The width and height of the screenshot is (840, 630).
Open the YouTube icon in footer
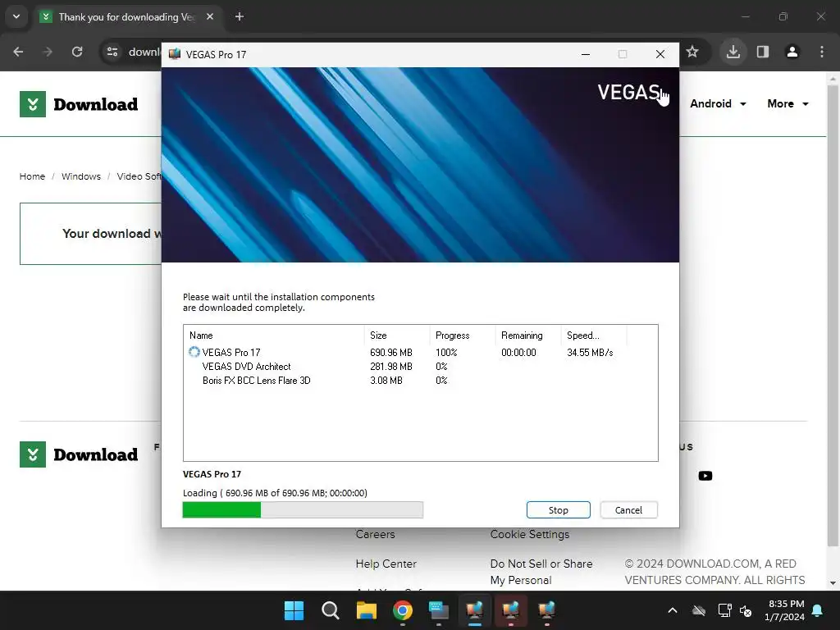click(x=705, y=476)
